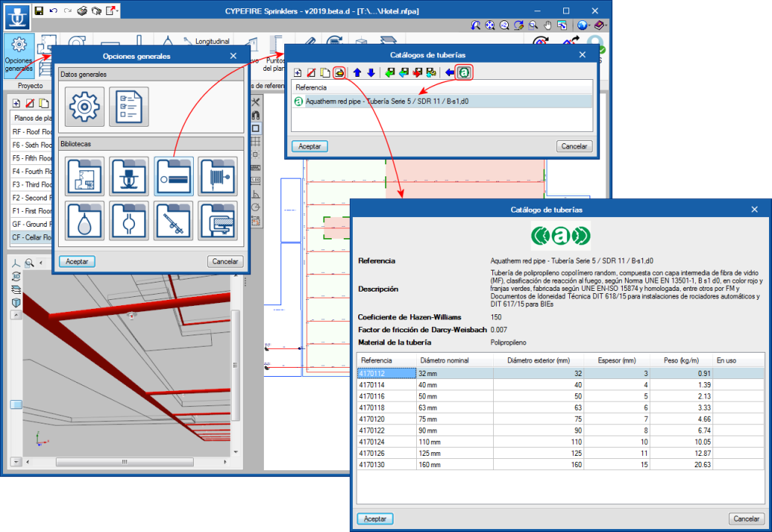
Task: Copy selected catalogue in Catálogos de tuberías
Action: point(325,73)
